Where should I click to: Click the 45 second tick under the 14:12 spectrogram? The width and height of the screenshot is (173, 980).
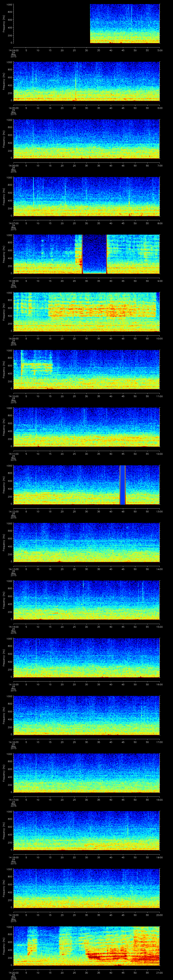(x=123, y=511)
